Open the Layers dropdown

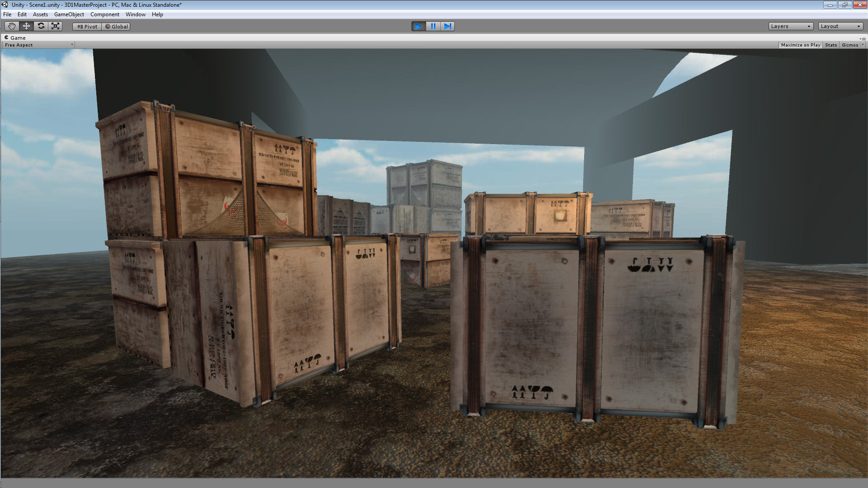click(790, 26)
